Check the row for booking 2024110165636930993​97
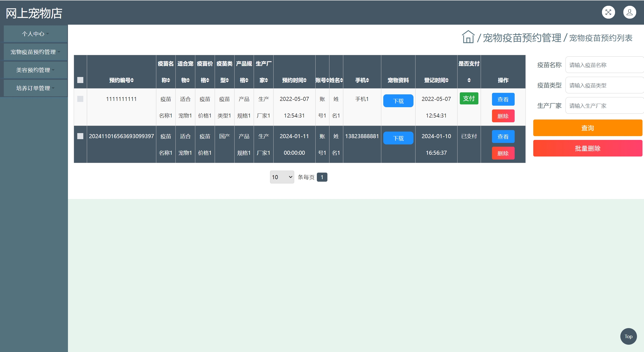644x352 pixels. click(x=80, y=136)
